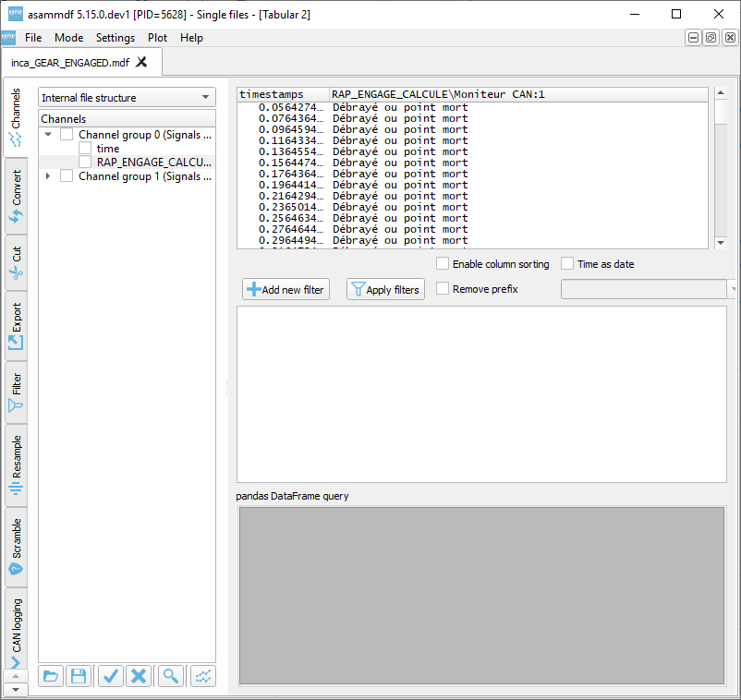This screenshot has width=741, height=700.
Task: Open the Internal file structure dropdown
Action: point(126,97)
